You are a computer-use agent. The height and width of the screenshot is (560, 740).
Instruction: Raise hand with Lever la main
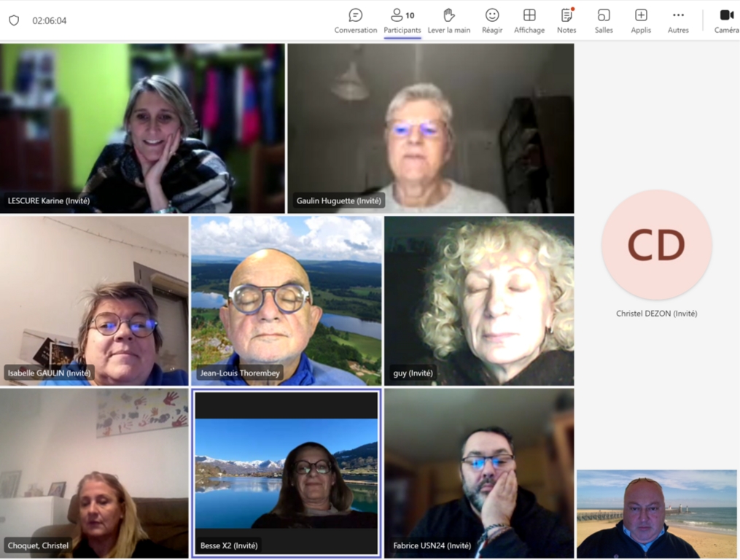point(448,21)
